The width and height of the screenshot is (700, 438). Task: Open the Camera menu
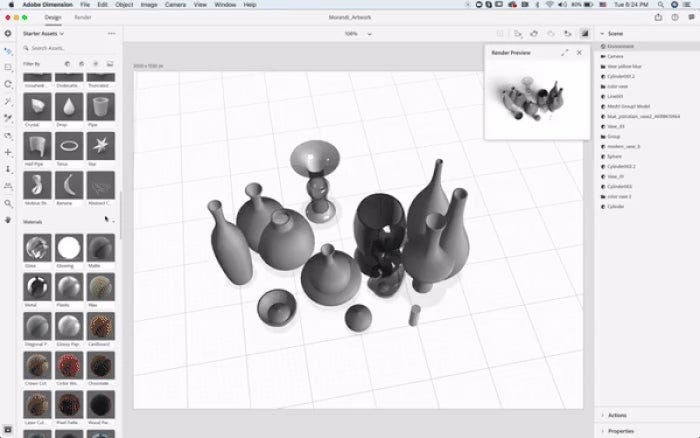point(175,4)
